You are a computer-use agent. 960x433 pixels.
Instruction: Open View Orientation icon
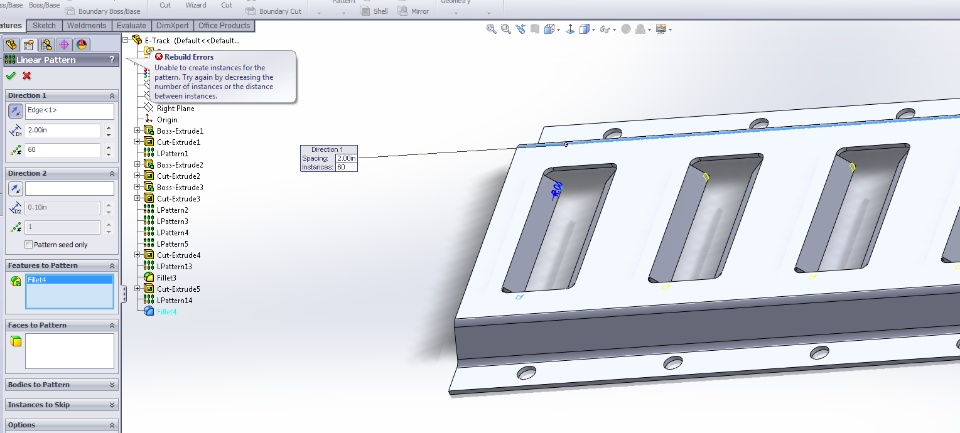coord(549,29)
